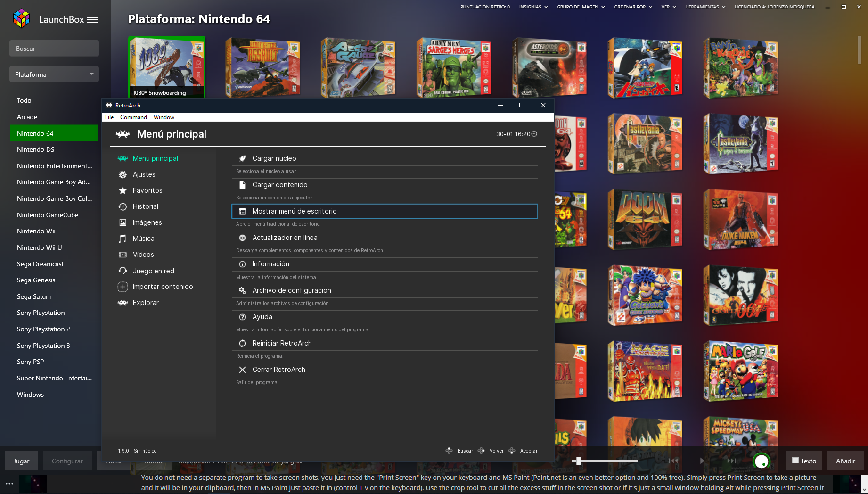Click the play button in music controls
The width and height of the screenshot is (868, 494).
click(x=702, y=461)
